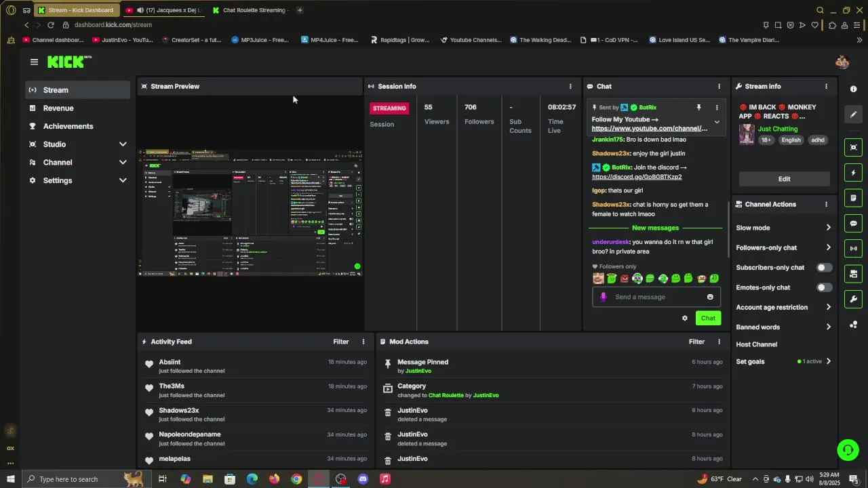Toggle Emotes-only chat switch
Screen dimensions: 868x488
[824, 287]
